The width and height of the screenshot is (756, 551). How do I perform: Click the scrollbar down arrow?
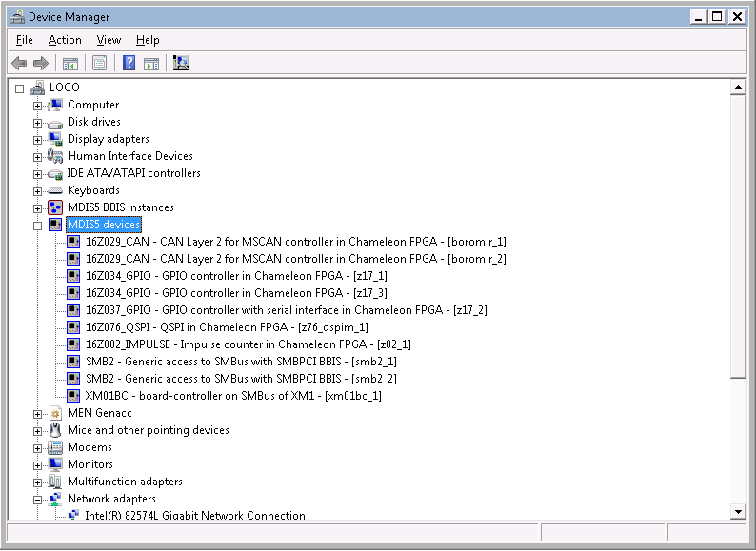pyautogui.click(x=737, y=512)
